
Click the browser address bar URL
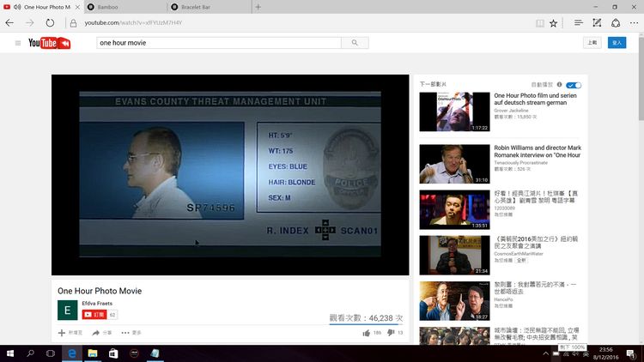click(133, 23)
